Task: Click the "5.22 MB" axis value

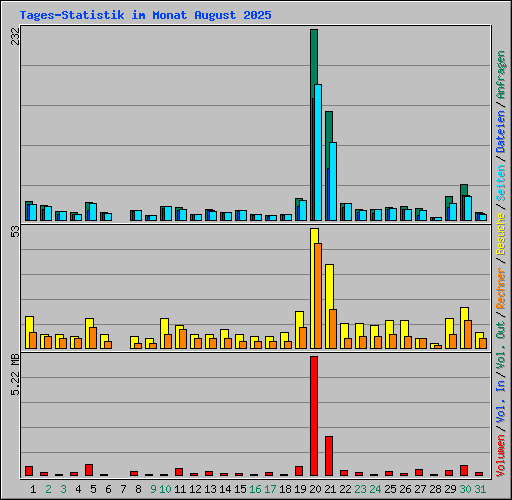Action: (x=15, y=375)
